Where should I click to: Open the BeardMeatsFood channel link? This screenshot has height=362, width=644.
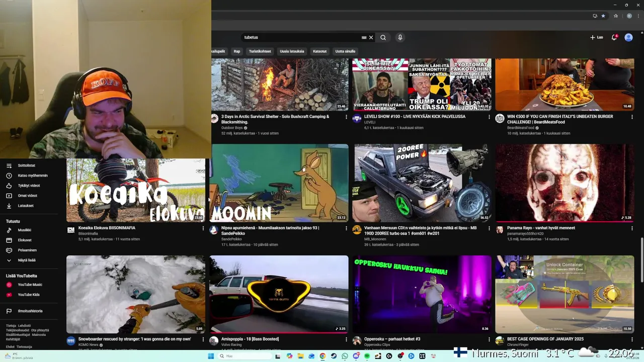click(x=521, y=128)
